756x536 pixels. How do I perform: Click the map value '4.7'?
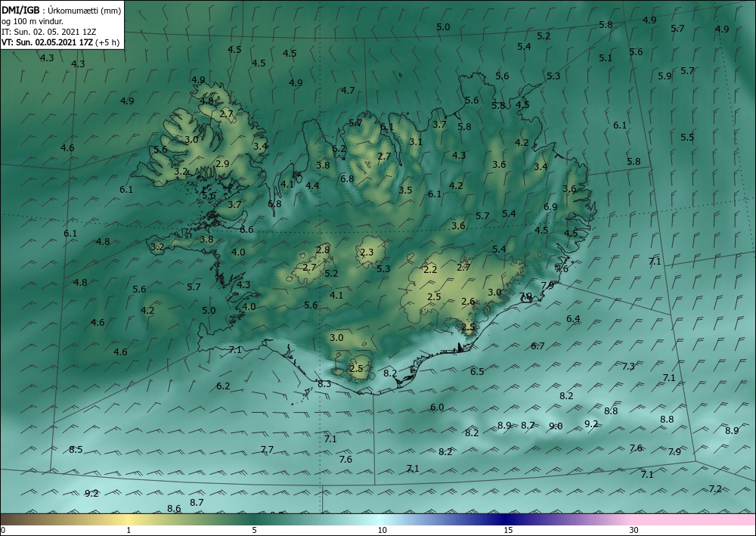(348, 91)
